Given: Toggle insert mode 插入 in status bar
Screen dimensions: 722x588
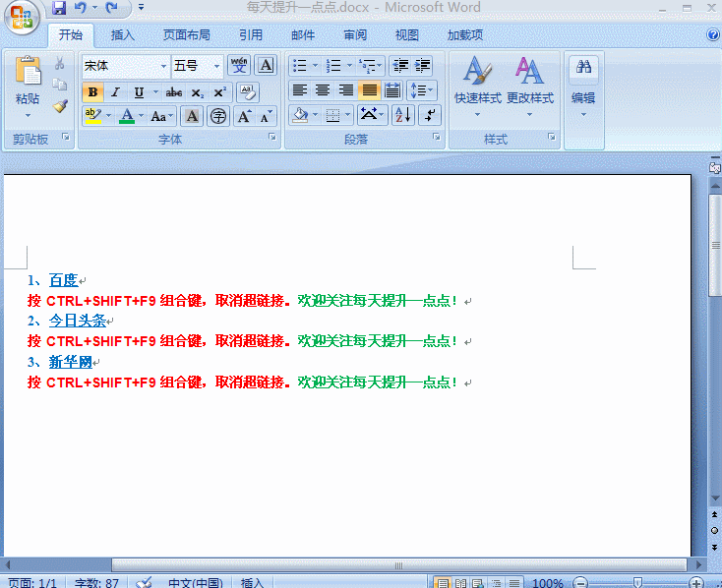Looking at the screenshot, I should click(252, 583).
